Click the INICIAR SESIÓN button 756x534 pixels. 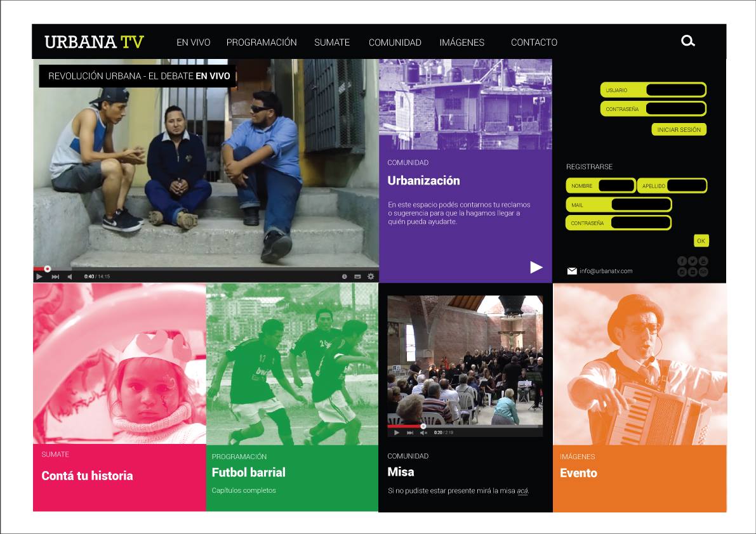(x=679, y=129)
